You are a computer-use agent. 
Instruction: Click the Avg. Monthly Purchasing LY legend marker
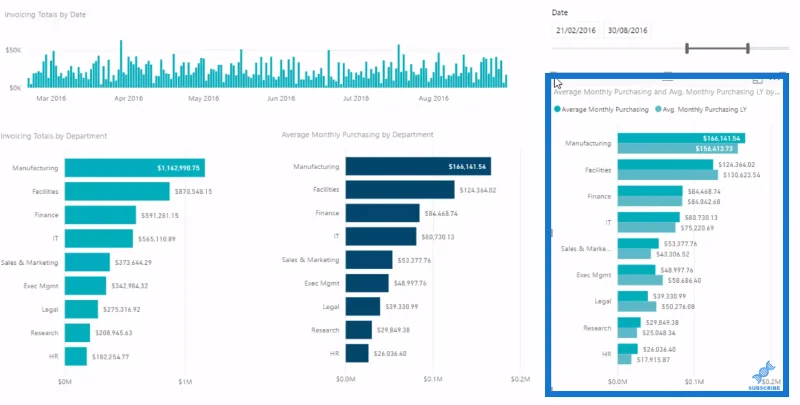658,109
